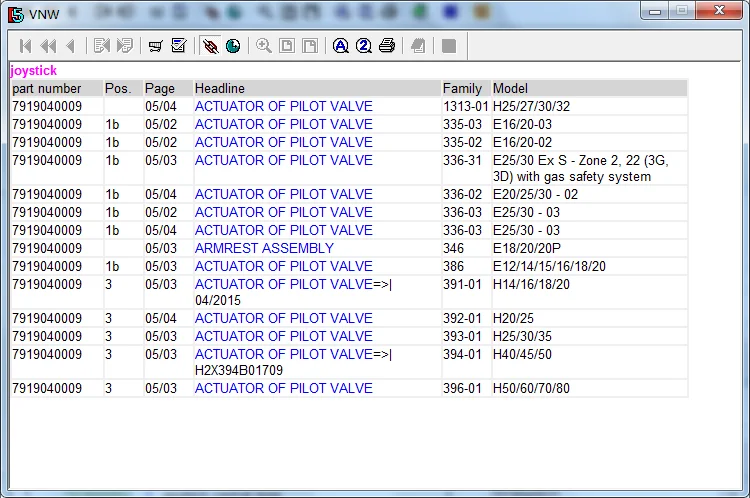Open ACTUATOR OF PILOT VALVE link for 336-31
This screenshot has width=750, height=498.
284,160
